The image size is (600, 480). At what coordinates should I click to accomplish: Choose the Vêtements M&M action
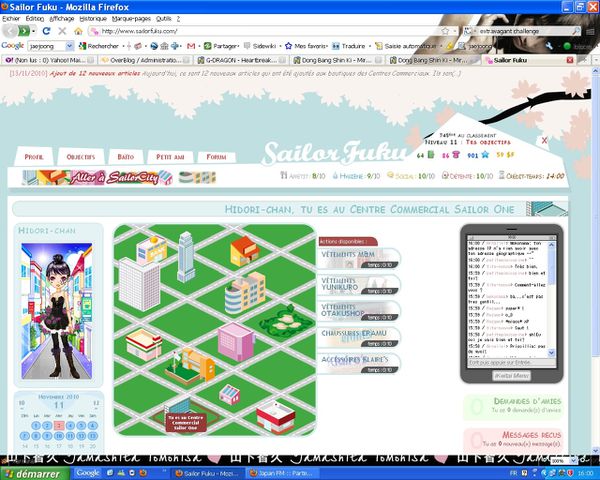[x=359, y=258]
